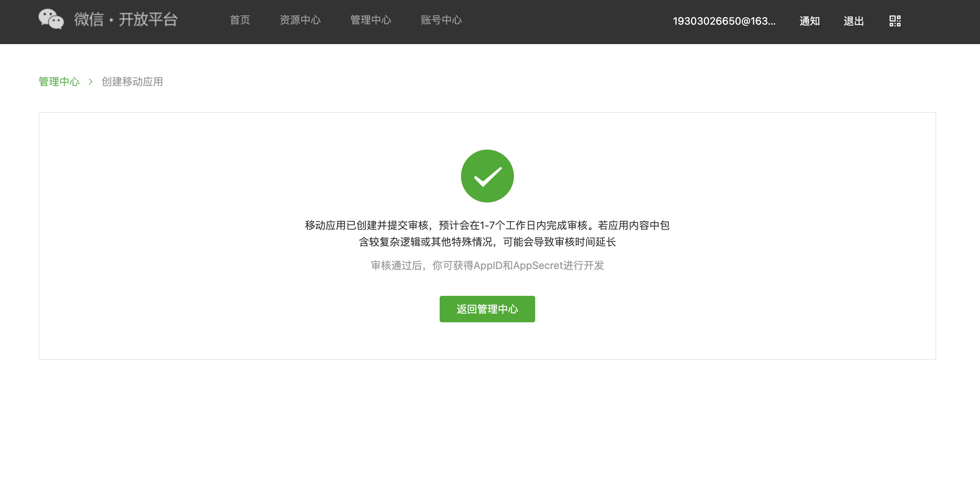Open 资源中心 in the top navigation
Screen dimensions: 980x502
pos(300,20)
